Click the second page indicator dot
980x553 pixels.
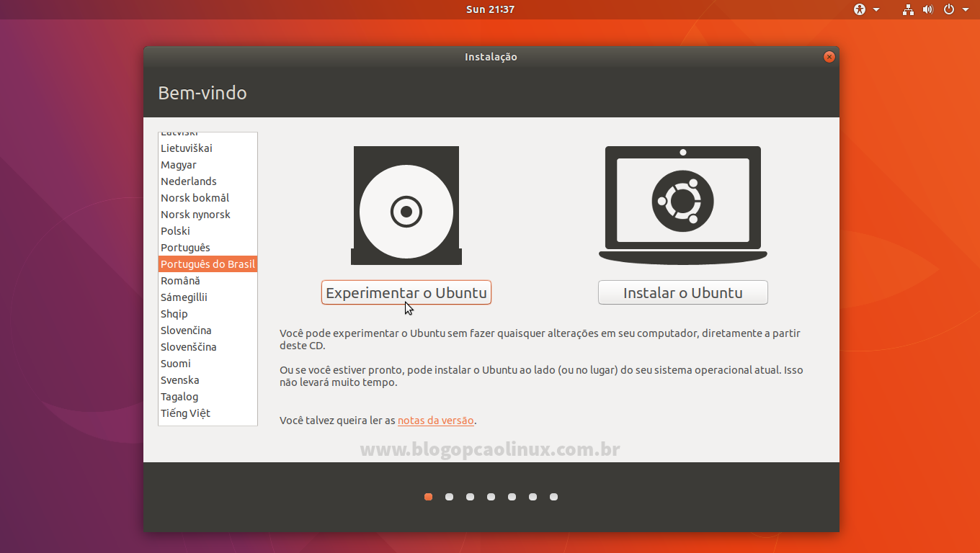click(x=449, y=496)
